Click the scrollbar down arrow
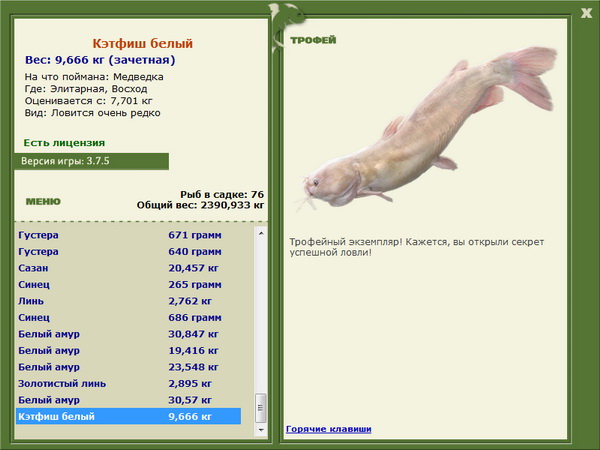This screenshot has width=600, height=450. click(261, 430)
